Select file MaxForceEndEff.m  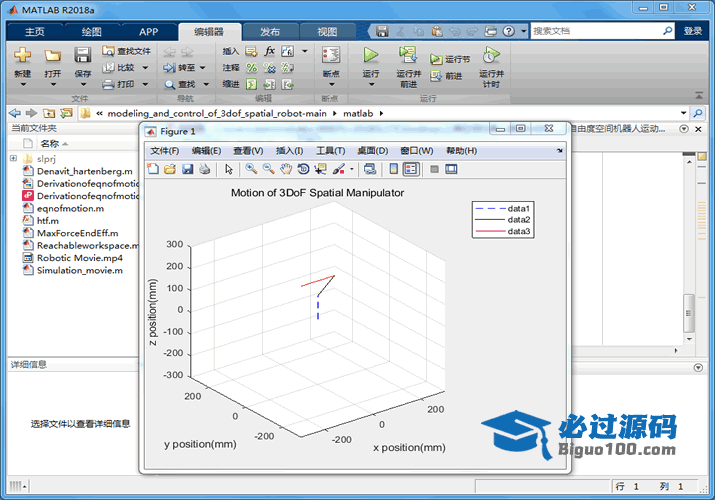80,233
